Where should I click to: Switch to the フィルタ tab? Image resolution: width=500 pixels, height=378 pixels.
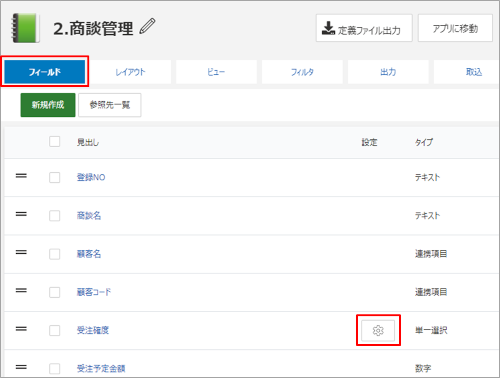pos(302,72)
